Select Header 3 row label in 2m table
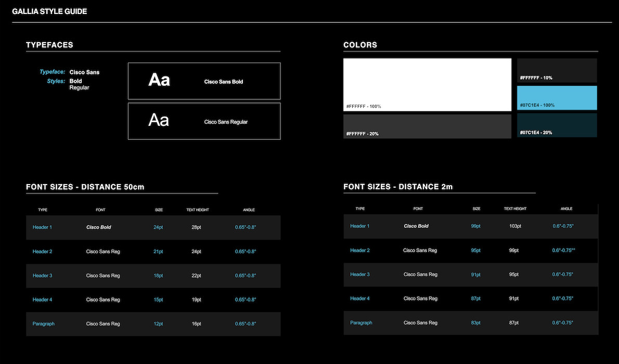The image size is (619, 364). (x=359, y=275)
